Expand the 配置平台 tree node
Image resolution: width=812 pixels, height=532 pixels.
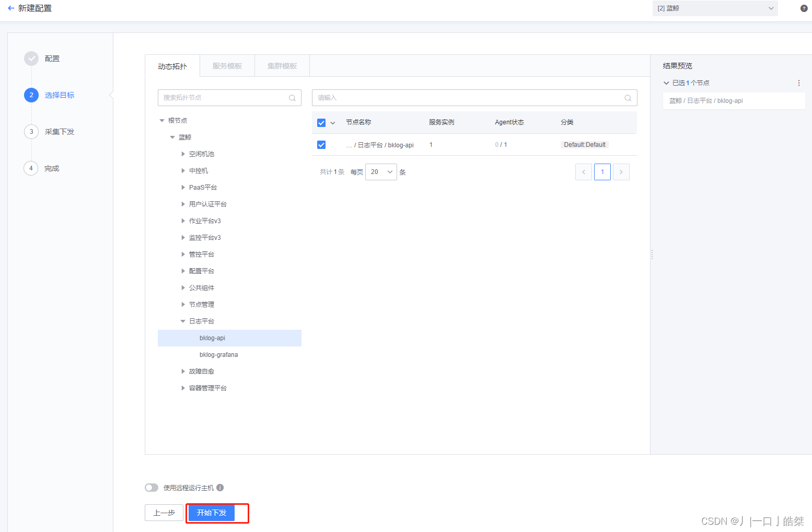point(183,271)
